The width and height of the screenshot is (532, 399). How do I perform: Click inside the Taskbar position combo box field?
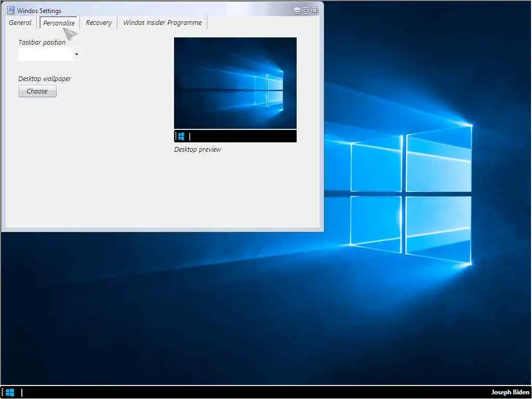(45, 54)
